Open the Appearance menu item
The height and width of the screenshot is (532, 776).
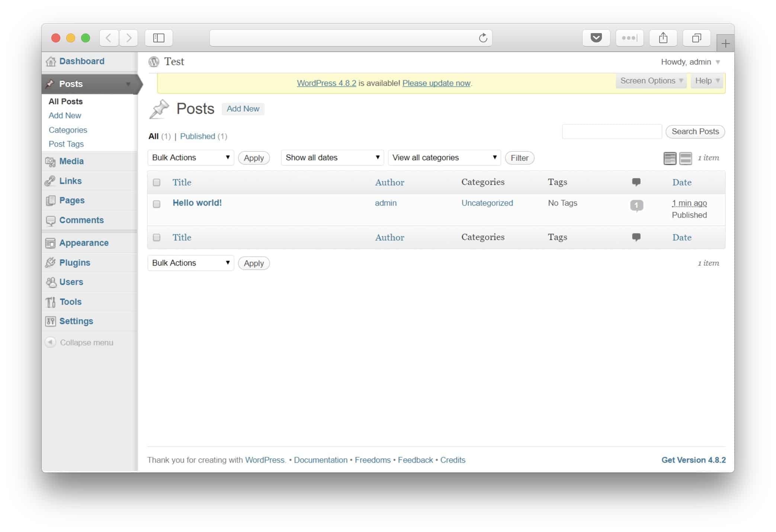click(x=84, y=243)
